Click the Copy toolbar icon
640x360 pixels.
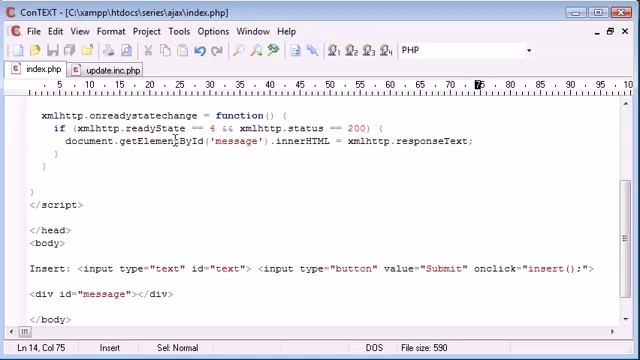coord(165,50)
